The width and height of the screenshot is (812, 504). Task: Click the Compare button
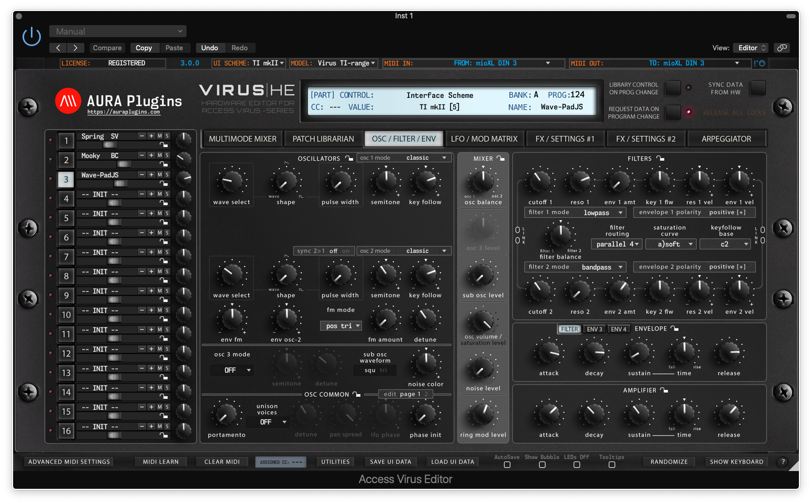[x=107, y=48]
